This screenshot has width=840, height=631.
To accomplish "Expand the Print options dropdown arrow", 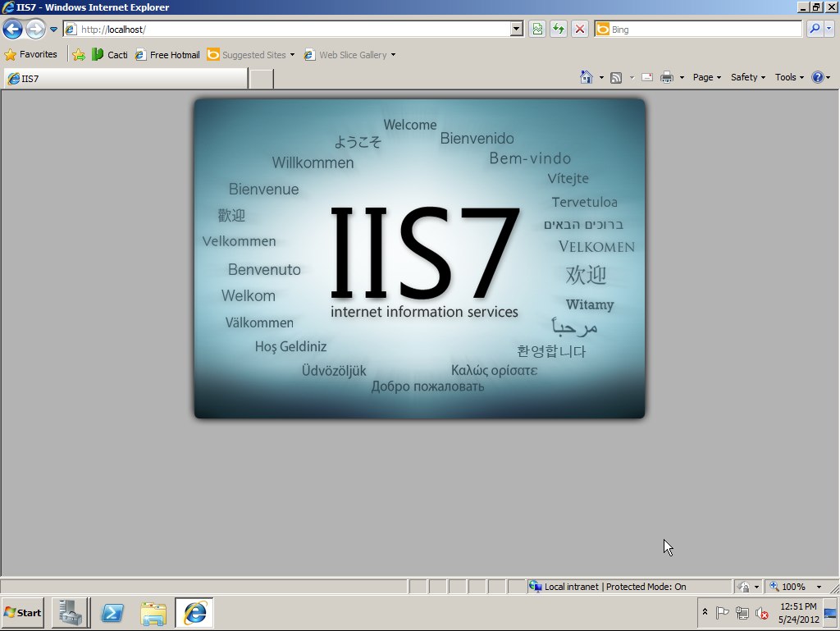I will (x=682, y=78).
